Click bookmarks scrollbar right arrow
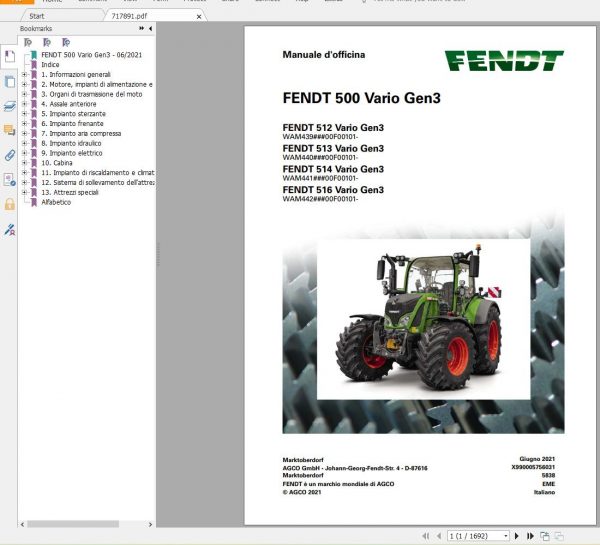600x545 pixels. coord(150,524)
